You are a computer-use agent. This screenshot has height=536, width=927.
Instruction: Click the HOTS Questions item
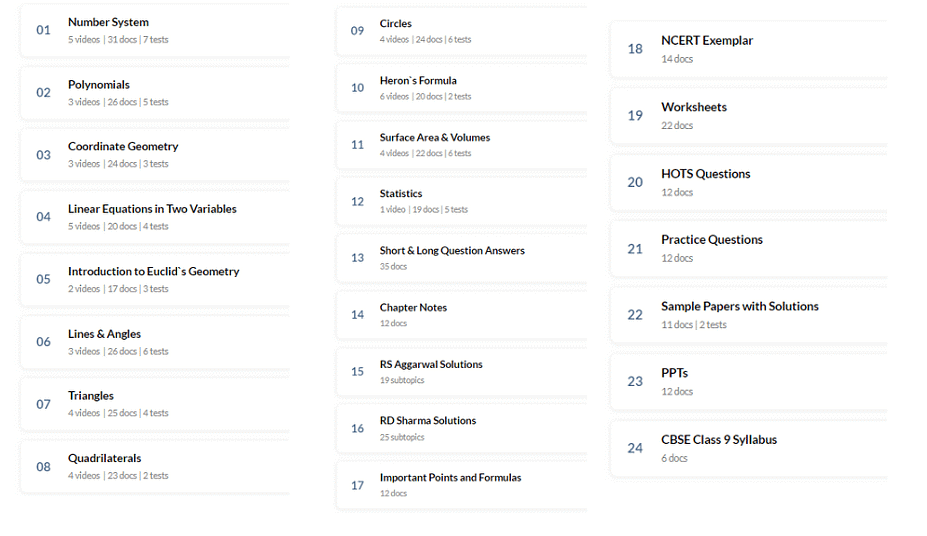point(705,174)
